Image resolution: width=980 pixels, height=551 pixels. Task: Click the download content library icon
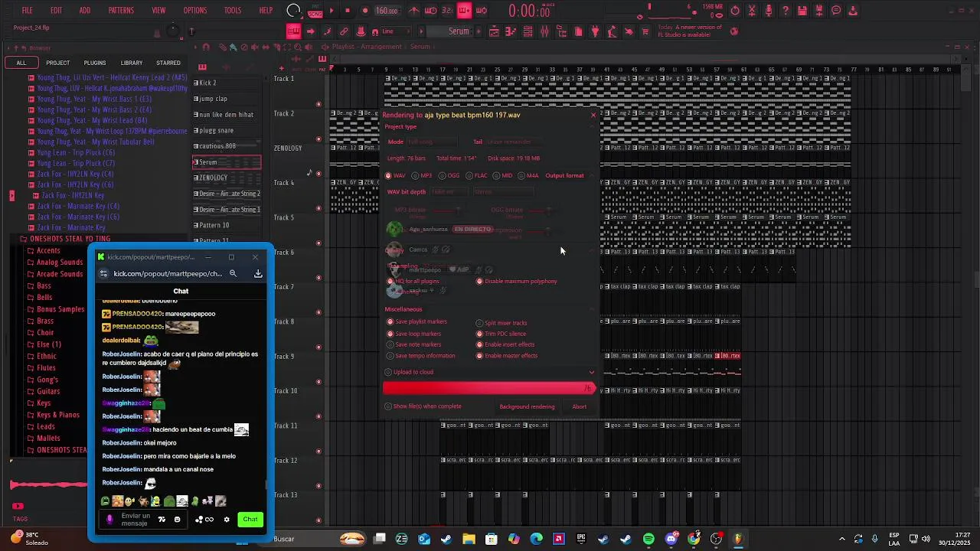[853, 11]
